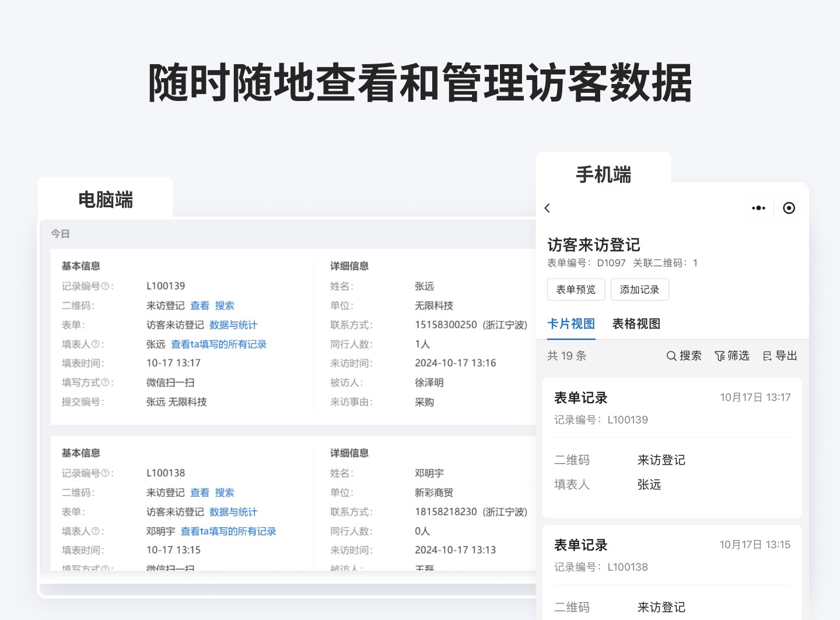Click 查看ta填写的所有记录 for 张远
This screenshot has width=840, height=620.
(218, 344)
